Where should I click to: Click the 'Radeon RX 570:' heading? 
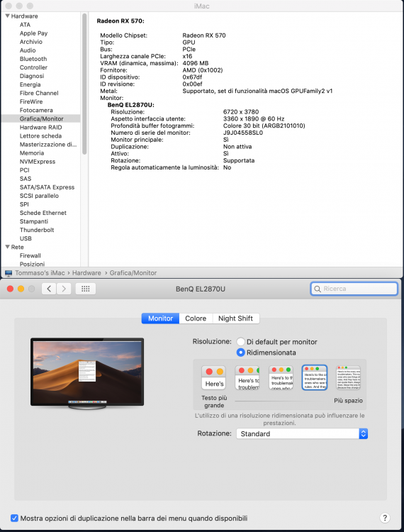(120, 21)
